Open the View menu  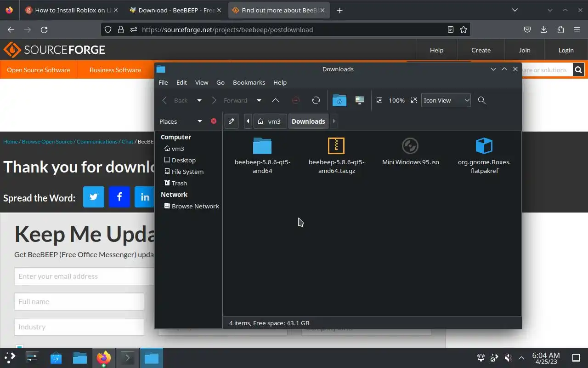tap(202, 82)
